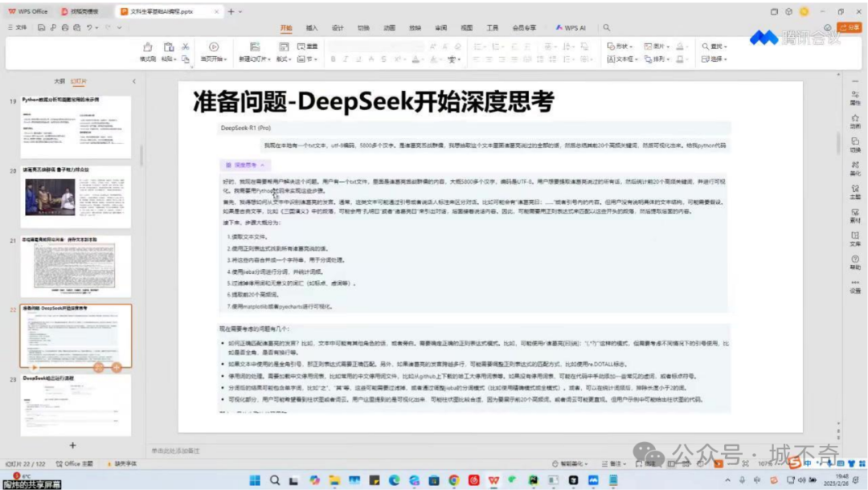This screenshot has height=490, width=868.
Task: Select slide 19 thumbnail
Action: tap(76, 127)
